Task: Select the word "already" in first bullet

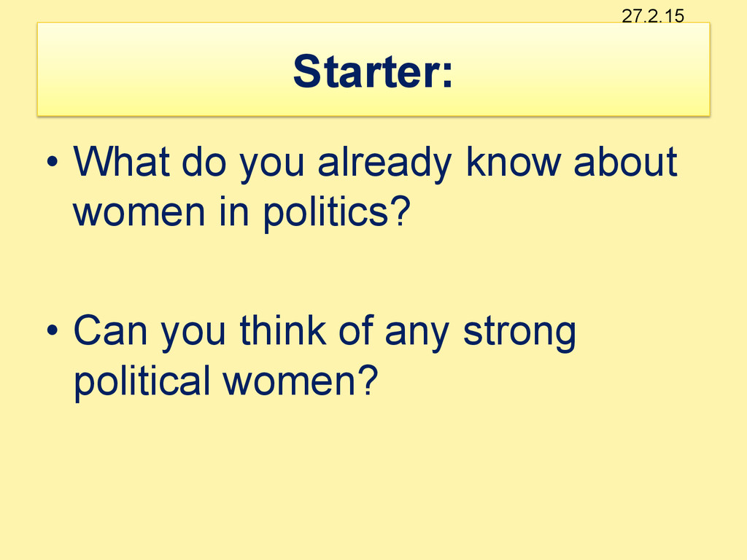Action: [384, 163]
